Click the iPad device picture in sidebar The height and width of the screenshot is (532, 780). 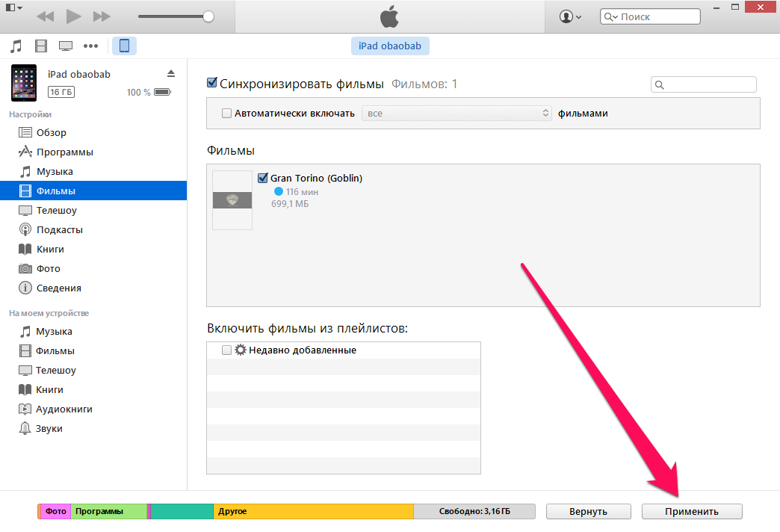24,83
